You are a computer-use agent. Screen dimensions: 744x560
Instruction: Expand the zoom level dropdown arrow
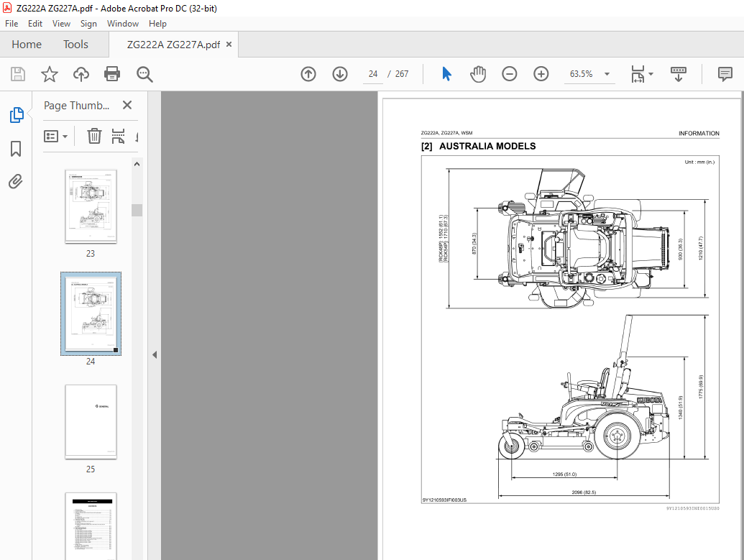click(x=607, y=74)
